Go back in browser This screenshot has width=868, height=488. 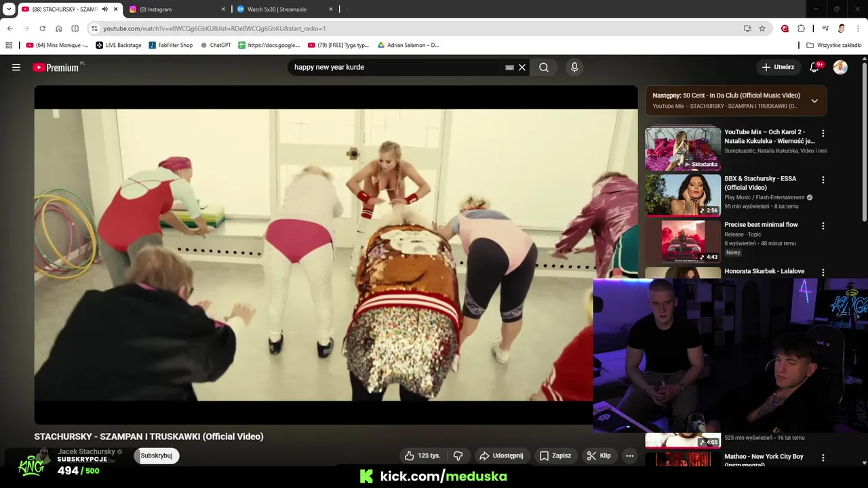pyautogui.click(x=9, y=28)
